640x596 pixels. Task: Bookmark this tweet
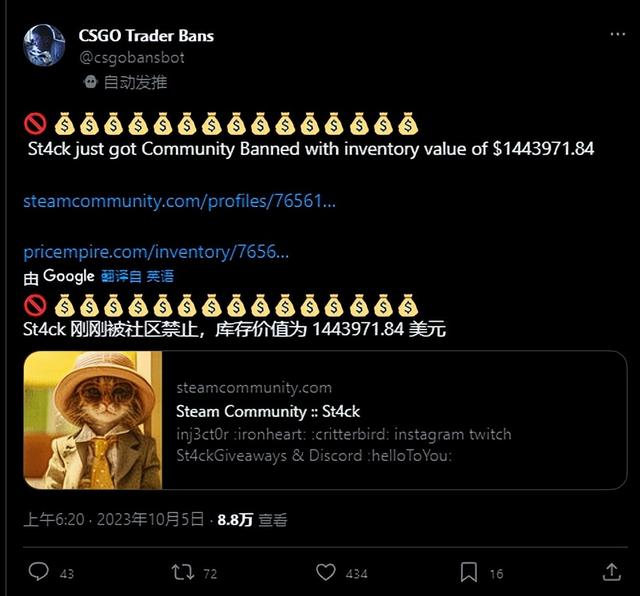coord(469,572)
